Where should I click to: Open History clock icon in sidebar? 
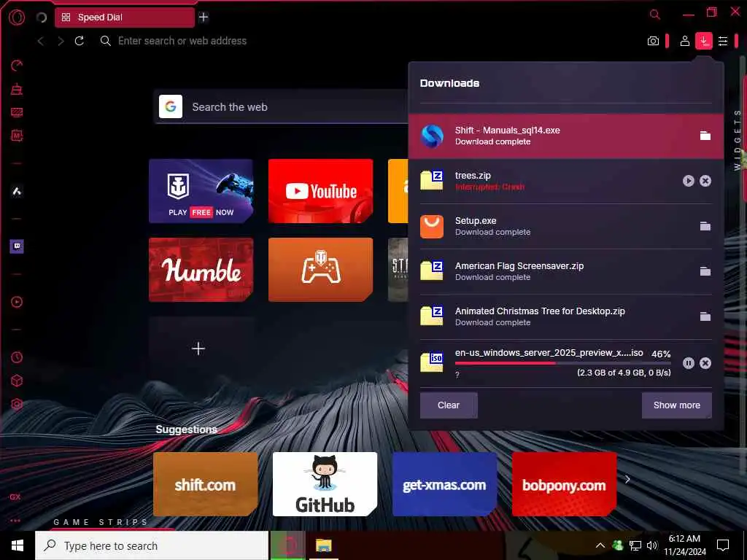17,357
